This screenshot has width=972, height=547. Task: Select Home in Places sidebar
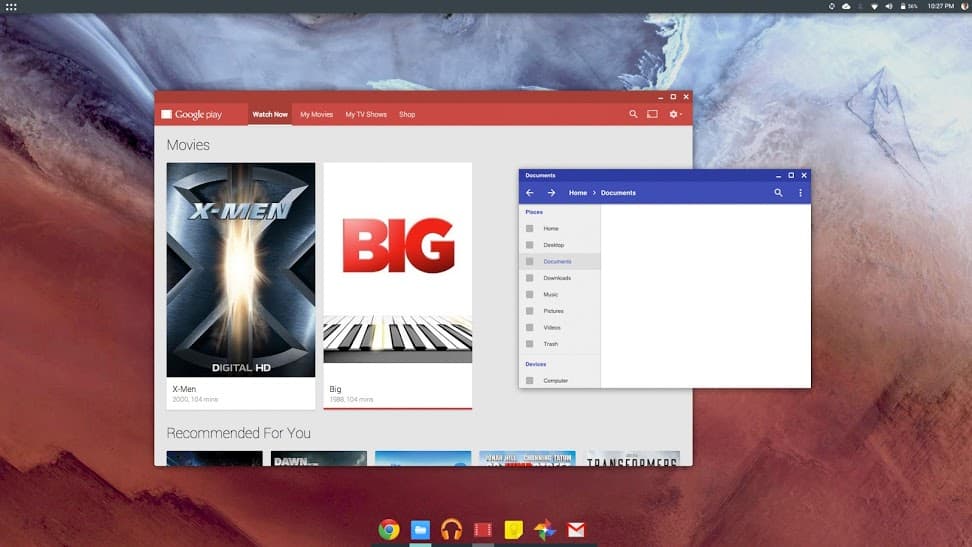coord(560,228)
